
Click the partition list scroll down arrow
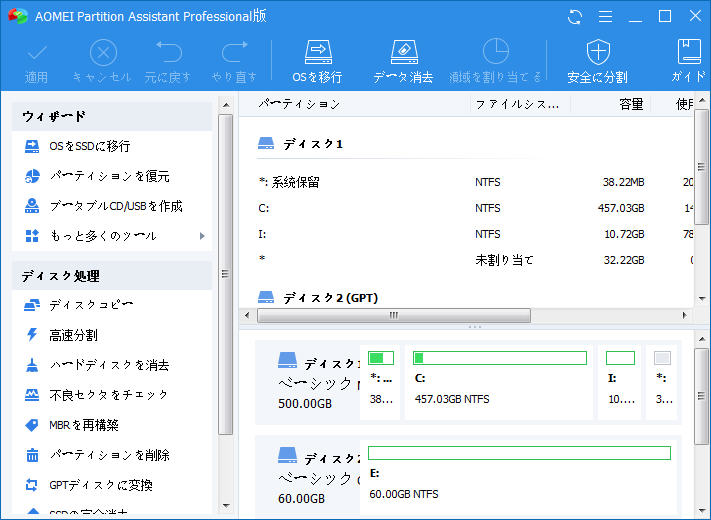pos(702,298)
